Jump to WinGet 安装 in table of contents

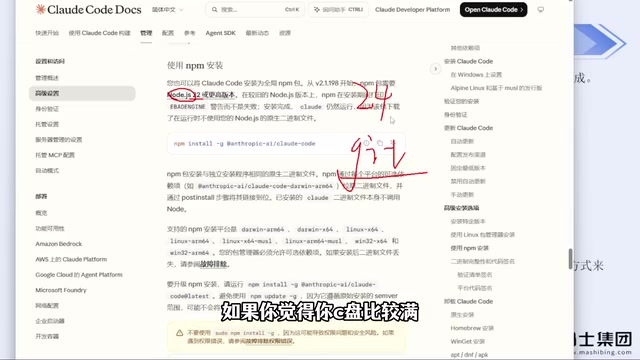pos(467,341)
